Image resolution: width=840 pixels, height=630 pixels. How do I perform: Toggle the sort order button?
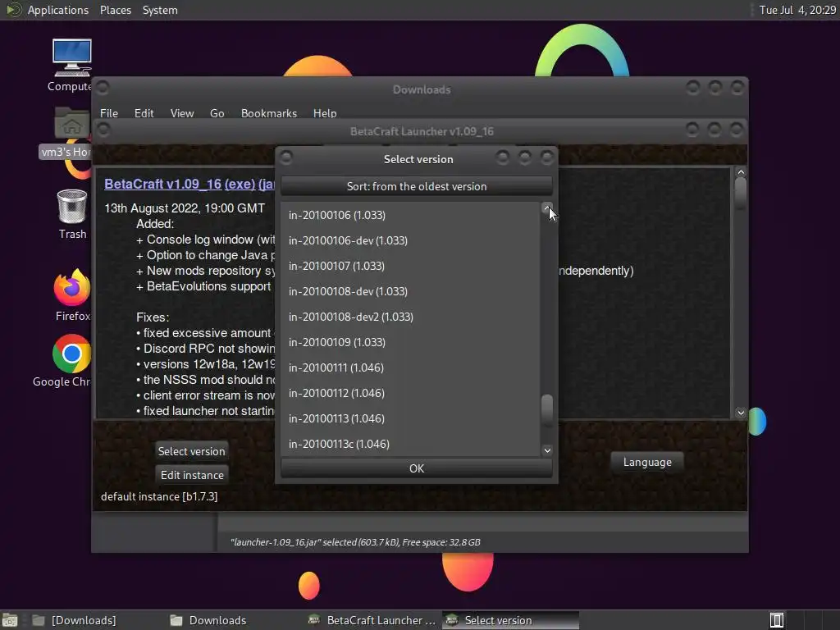pyautogui.click(x=416, y=186)
